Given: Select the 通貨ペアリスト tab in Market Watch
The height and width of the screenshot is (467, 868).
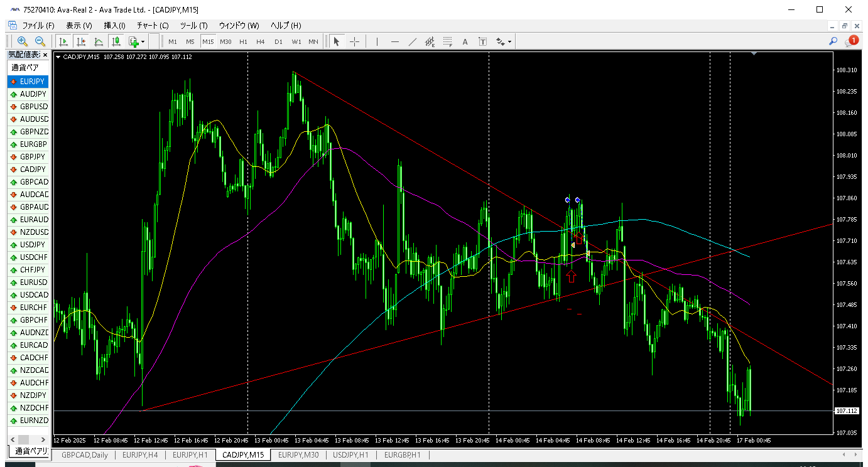Looking at the screenshot, I should [x=28, y=451].
